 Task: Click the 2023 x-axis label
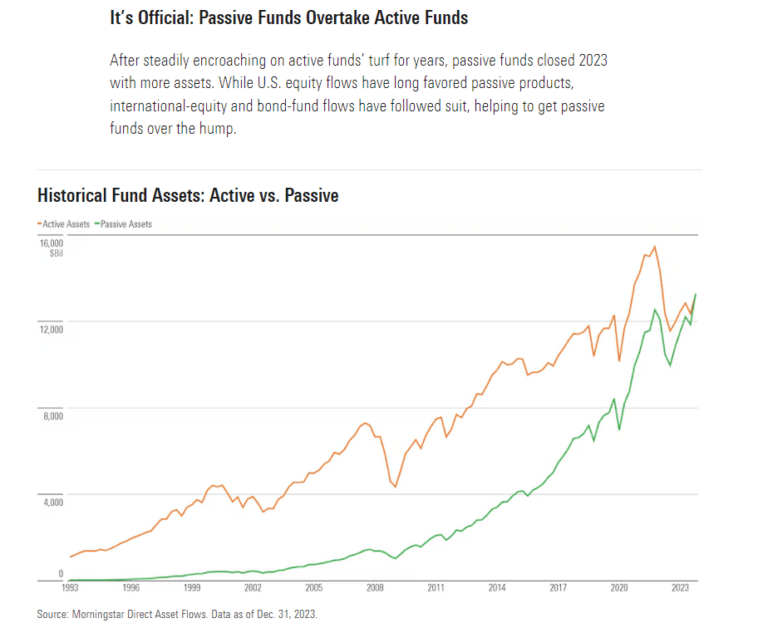679,589
